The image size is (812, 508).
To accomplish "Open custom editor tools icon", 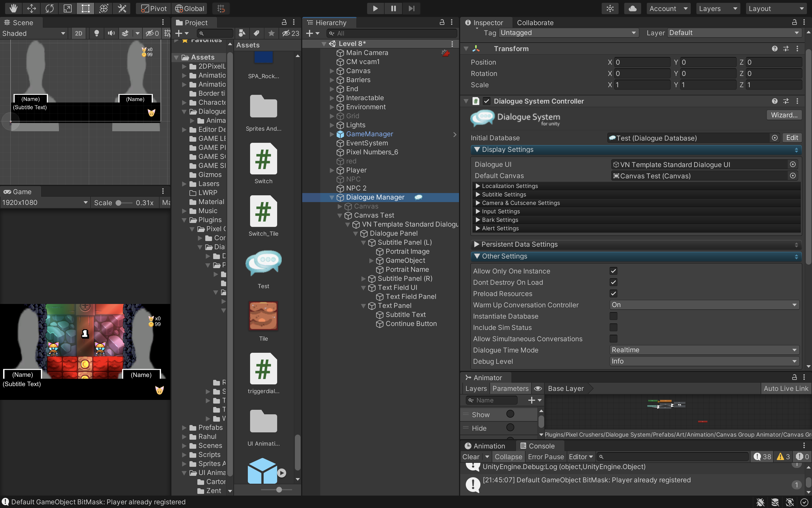I will (x=122, y=8).
